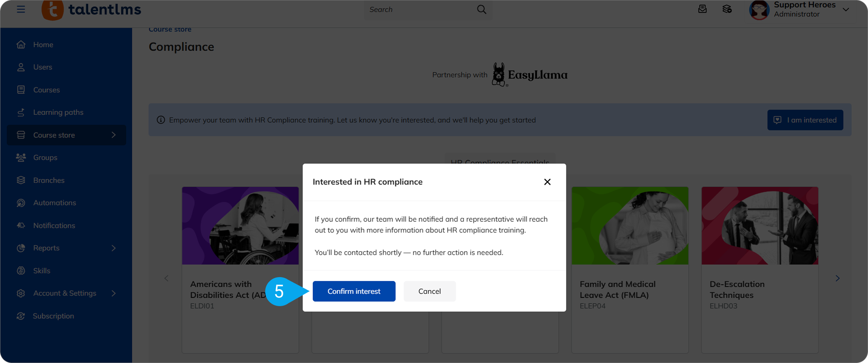Open the Branches page from sidebar

[21, 180]
